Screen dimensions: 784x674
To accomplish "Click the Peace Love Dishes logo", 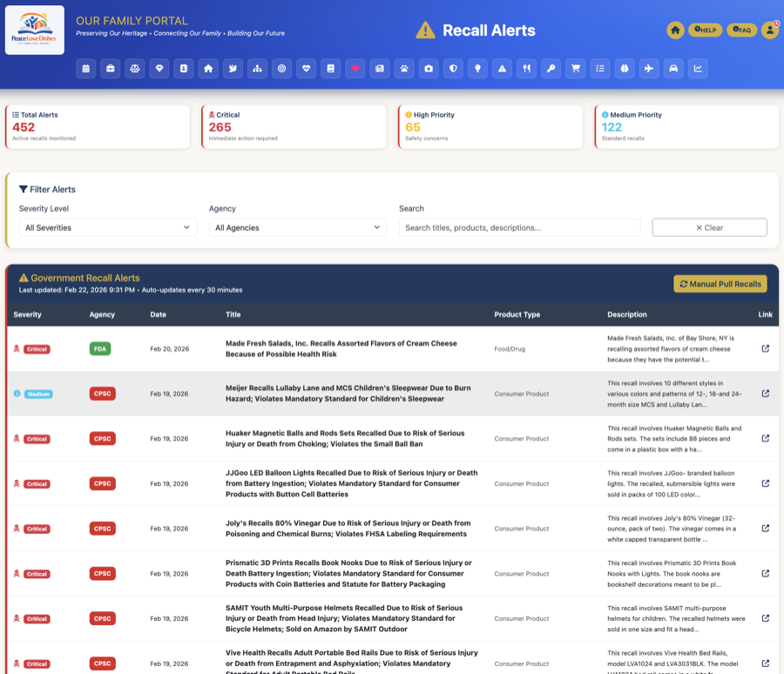I will (x=35, y=30).
